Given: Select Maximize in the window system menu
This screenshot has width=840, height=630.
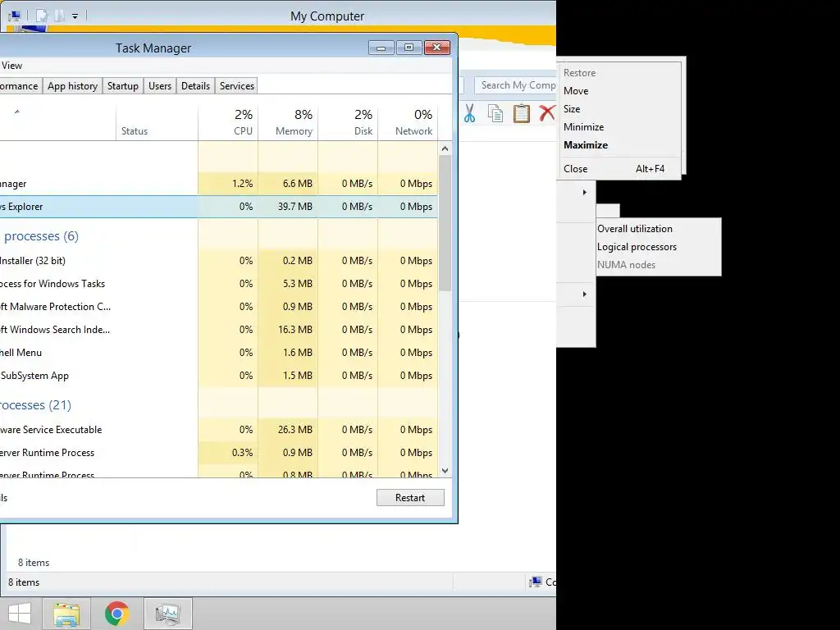Looking at the screenshot, I should coord(620,145).
